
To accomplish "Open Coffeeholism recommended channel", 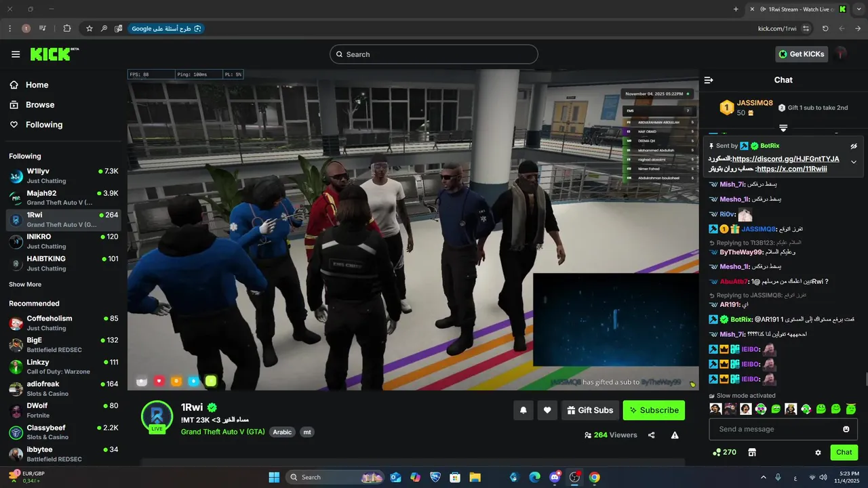I will 64,323.
